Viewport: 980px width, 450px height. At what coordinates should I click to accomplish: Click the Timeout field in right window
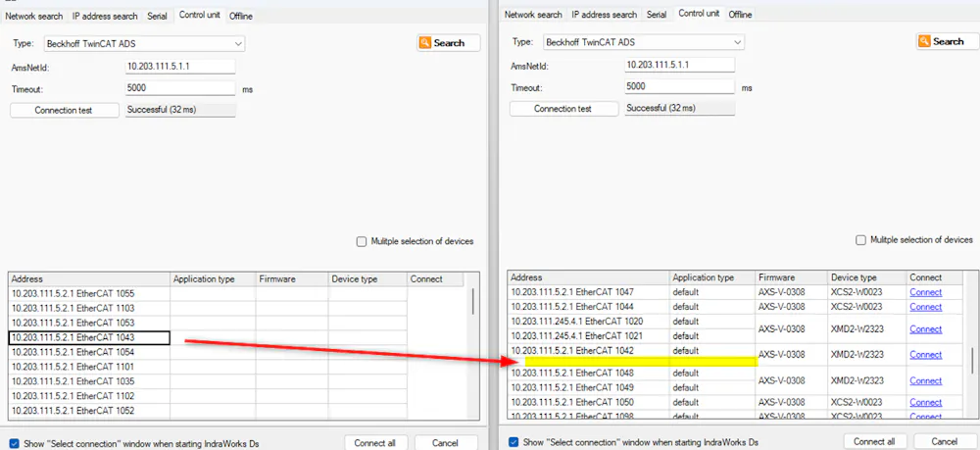(x=679, y=87)
